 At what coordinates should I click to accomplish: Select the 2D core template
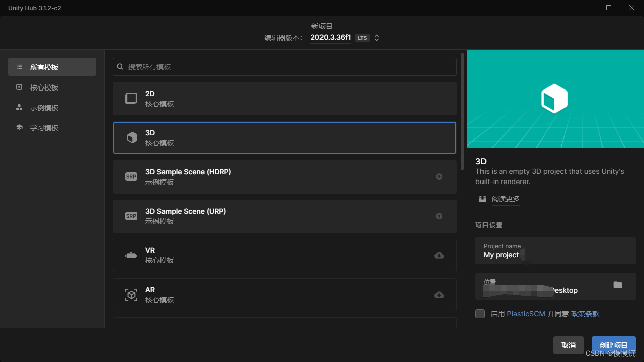click(285, 99)
